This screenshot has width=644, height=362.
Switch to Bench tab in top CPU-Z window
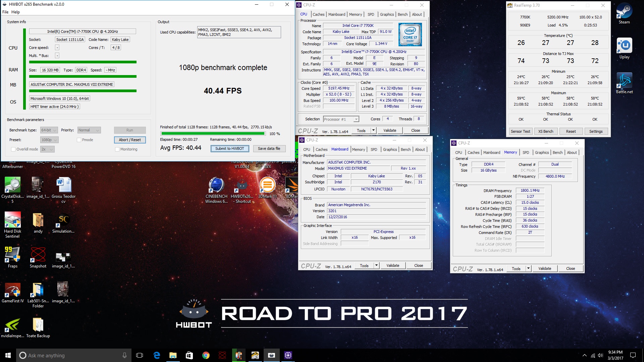pyautogui.click(x=402, y=14)
